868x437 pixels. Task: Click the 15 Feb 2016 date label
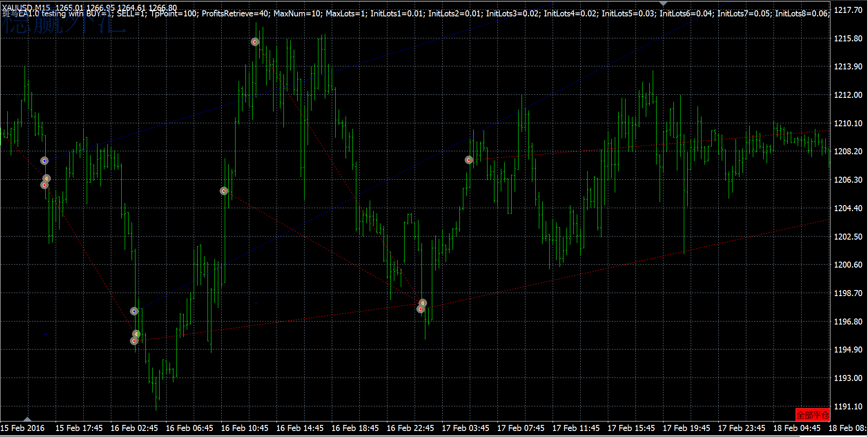[22, 428]
